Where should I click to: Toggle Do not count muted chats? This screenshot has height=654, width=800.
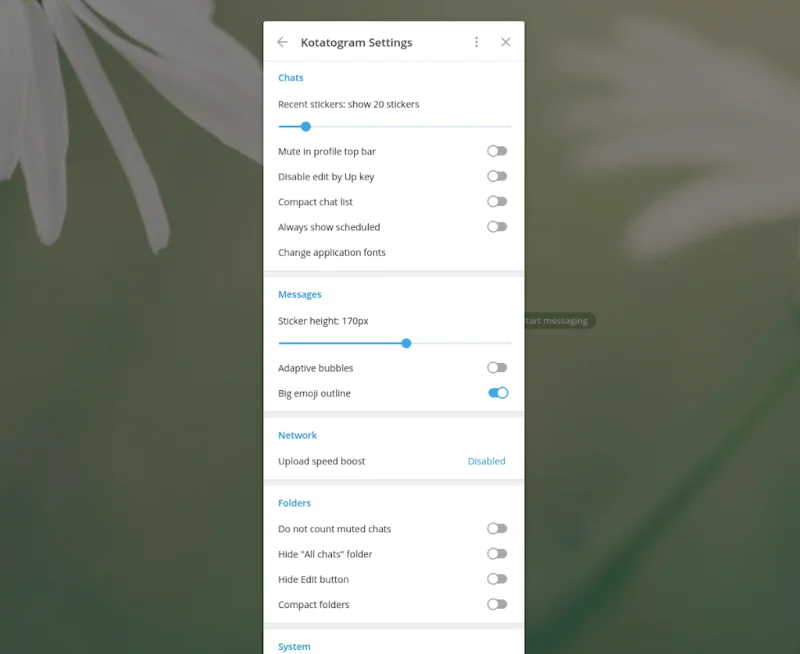point(497,529)
